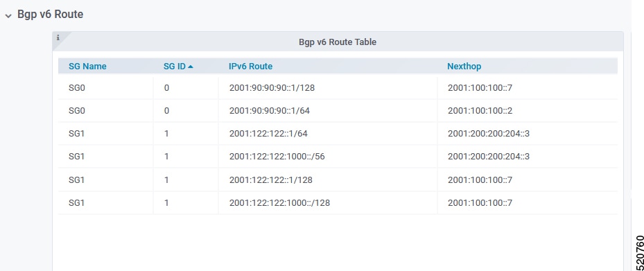
Task: Select row with route 2001:90:90:90::1/64
Action: (338, 110)
